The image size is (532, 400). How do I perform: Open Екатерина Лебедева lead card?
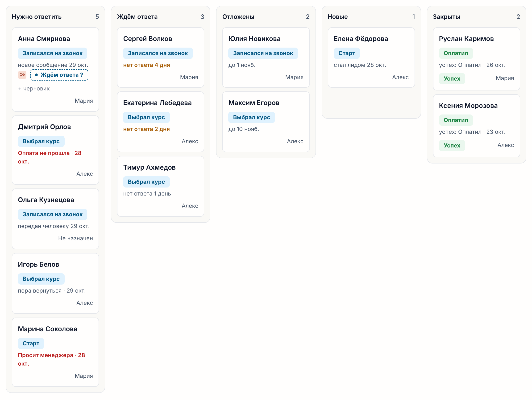point(161,122)
